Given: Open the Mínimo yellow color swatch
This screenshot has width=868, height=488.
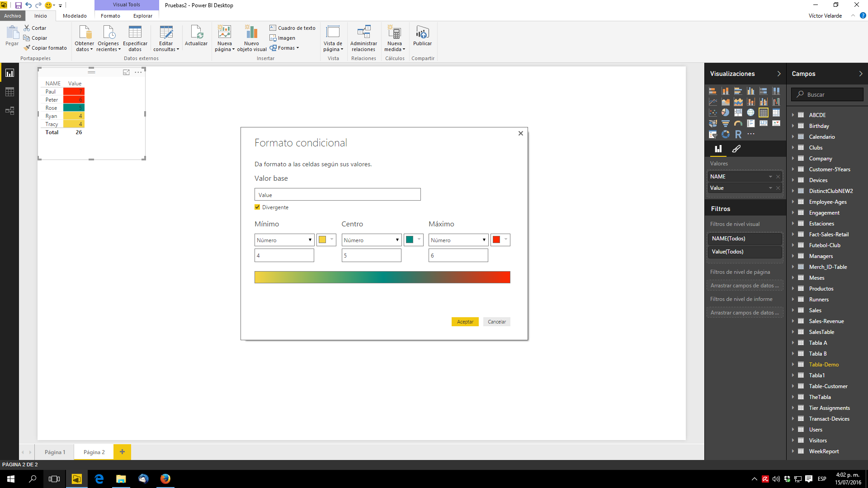Looking at the screenshot, I should tap(326, 240).
